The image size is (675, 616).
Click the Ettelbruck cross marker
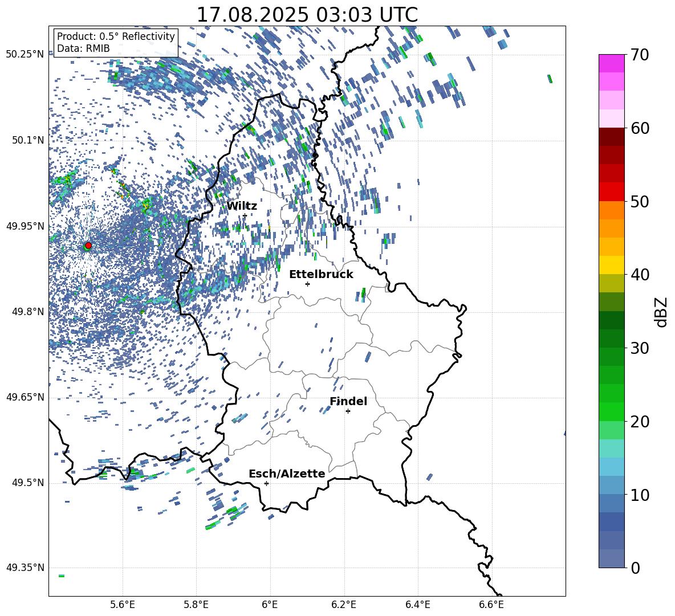point(307,284)
